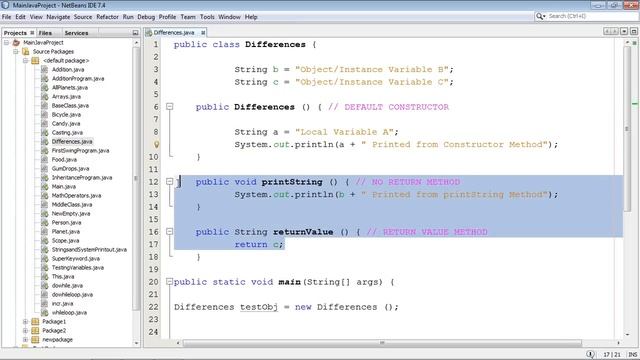Expand the newpackage node
Screen dimensions: 640x360
pyautogui.click(x=25, y=340)
